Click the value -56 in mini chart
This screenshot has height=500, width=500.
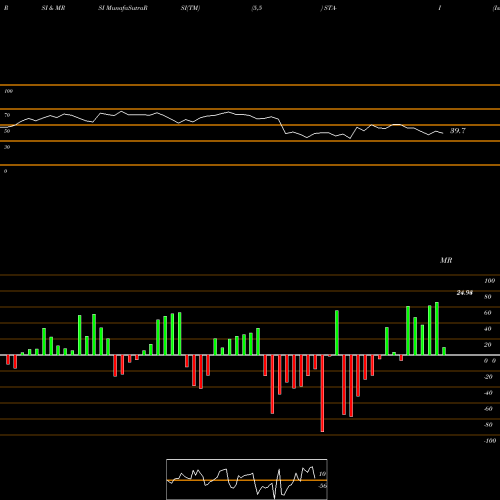(x=322, y=486)
